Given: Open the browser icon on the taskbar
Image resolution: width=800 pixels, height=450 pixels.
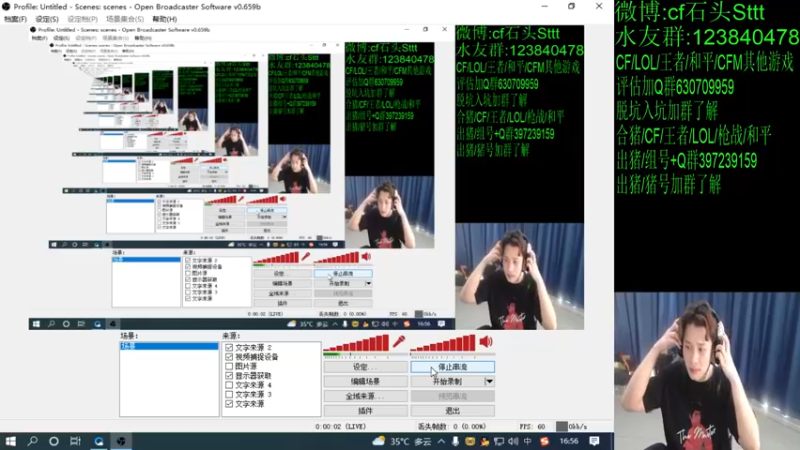Looking at the screenshot, I should point(98,441).
